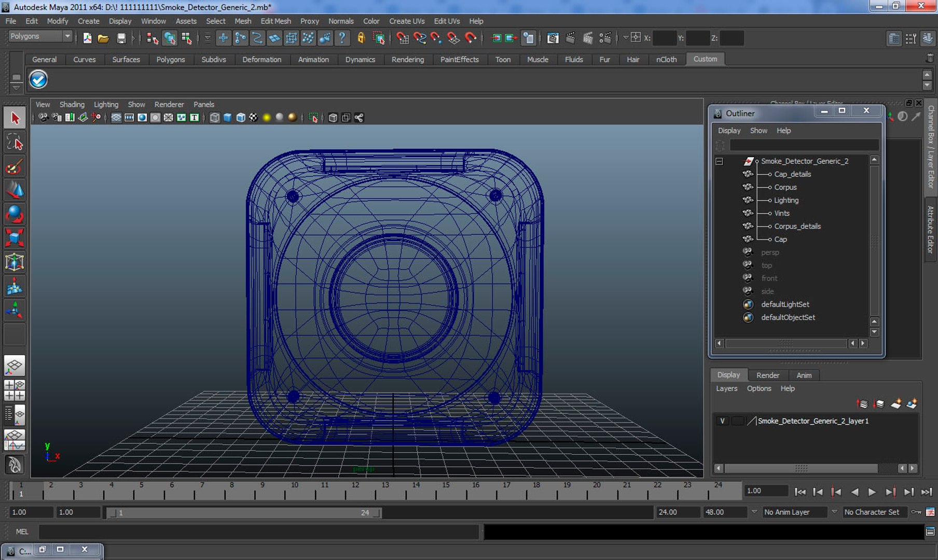Click the New scene icon
Image resolution: width=938 pixels, height=560 pixels.
tap(87, 38)
